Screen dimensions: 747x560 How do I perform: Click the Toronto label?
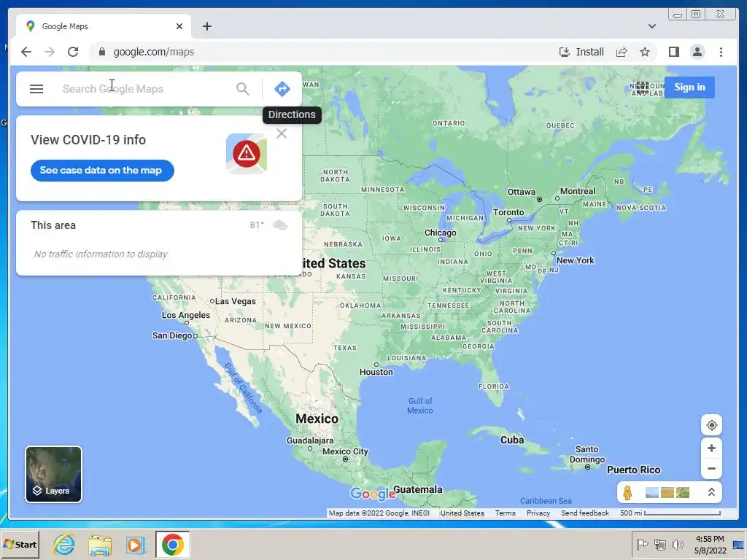coord(508,212)
